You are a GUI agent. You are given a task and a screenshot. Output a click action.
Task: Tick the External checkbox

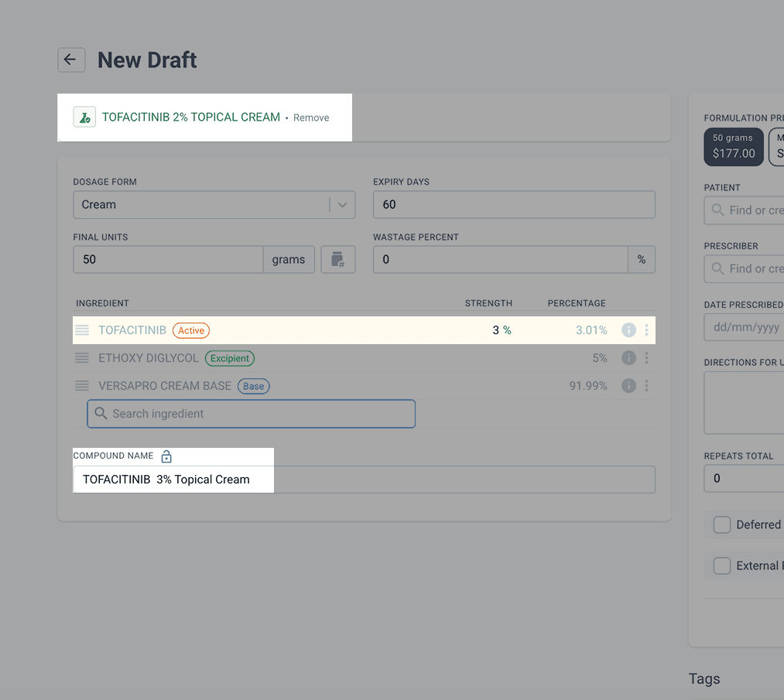tap(721, 565)
